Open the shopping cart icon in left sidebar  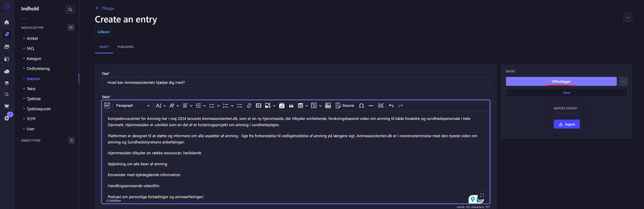tap(7, 106)
